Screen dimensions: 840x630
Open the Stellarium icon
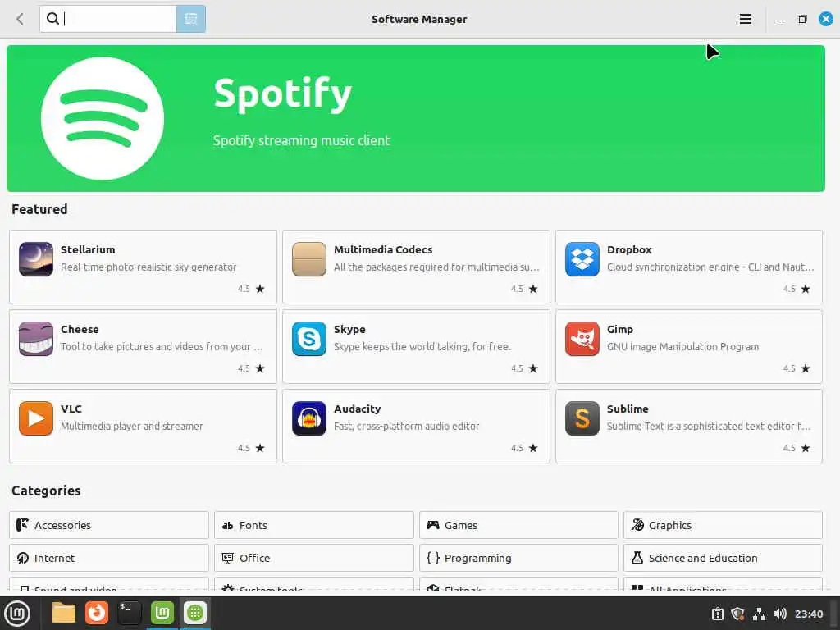tap(36, 259)
